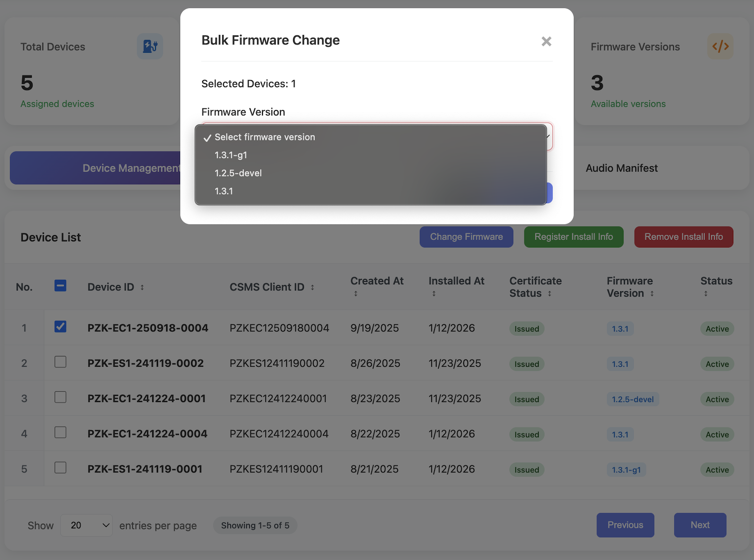The height and width of the screenshot is (560, 754).
Task: Sort by Device ID column arrows
Action: point(142,288)
